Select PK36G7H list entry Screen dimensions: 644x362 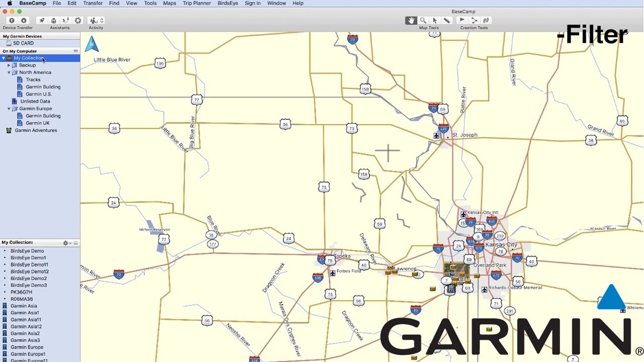[21, 292]
